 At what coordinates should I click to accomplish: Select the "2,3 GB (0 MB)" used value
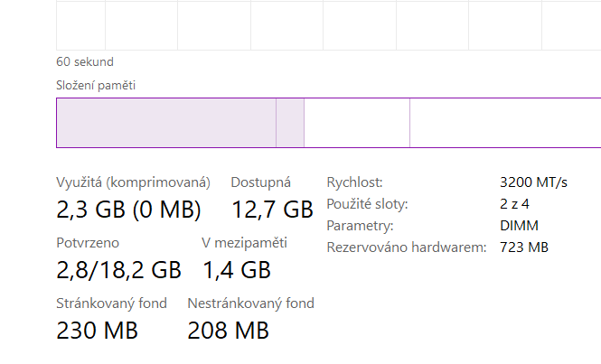click(128, 210)
